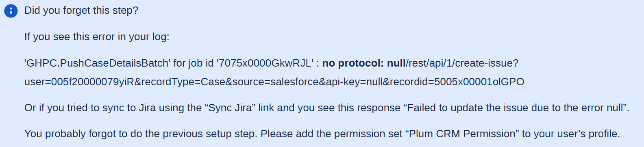Click the quoted "Sync Jira" text

(230, 108)
